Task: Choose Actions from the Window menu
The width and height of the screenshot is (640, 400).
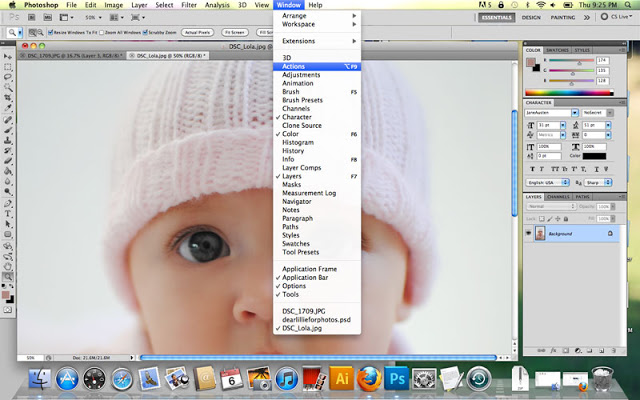Action: (317, 66)
